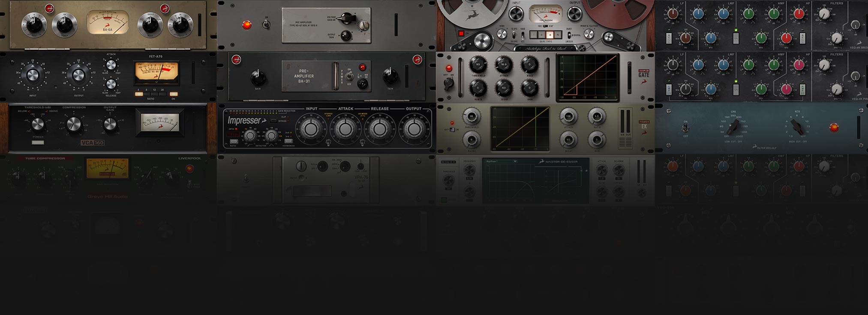
Task: Toggle the VCA 160 Power button
Action: [38, 142]
